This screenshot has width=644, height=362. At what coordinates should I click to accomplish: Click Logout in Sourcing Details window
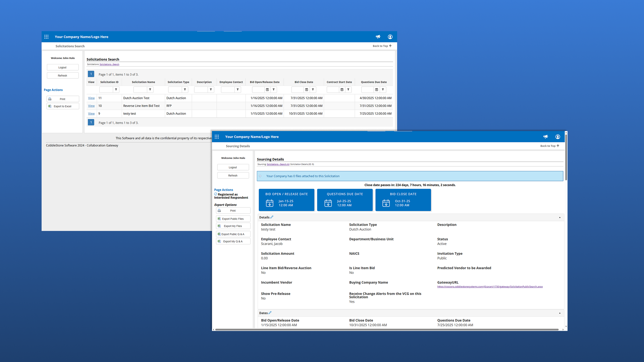click(233, 167)
